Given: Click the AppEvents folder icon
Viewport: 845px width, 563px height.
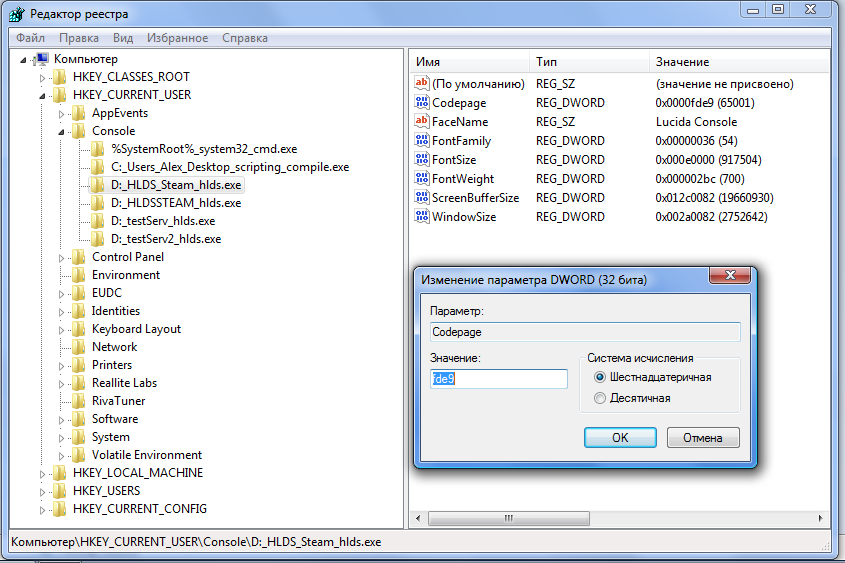Looking at the screenshot, I should click(x=79, y=113).
